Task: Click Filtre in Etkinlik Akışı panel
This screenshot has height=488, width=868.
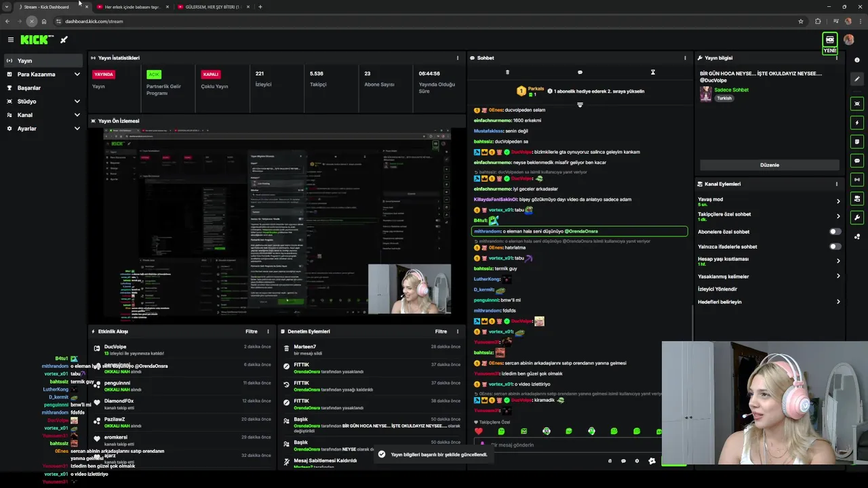Action: pyautogui.click(x=251, y=331)
